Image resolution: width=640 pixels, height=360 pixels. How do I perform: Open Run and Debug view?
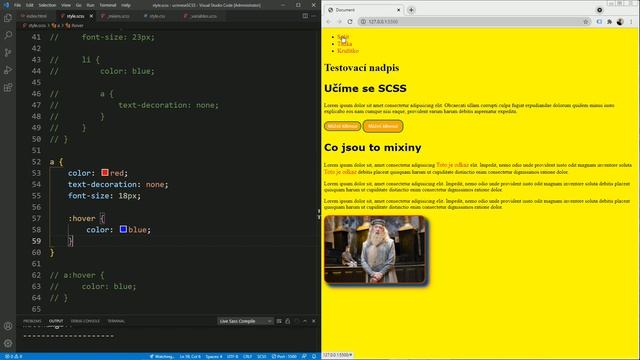click(x=8, y=70)
